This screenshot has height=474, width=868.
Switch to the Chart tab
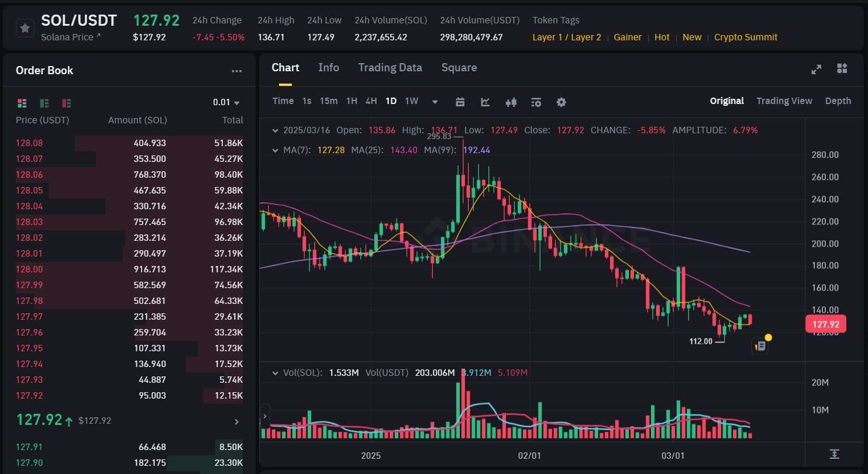(x=285, y=68)
